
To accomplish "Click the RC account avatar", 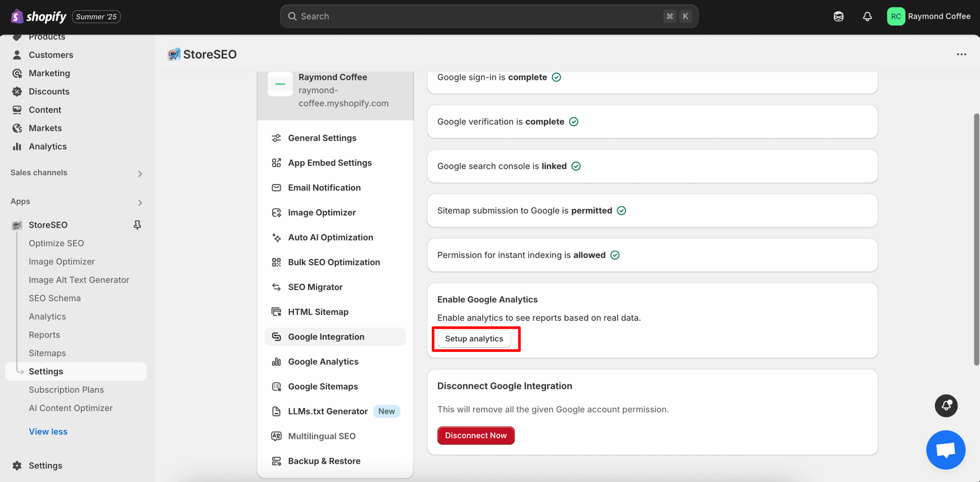I will click(x=896, y=16).
